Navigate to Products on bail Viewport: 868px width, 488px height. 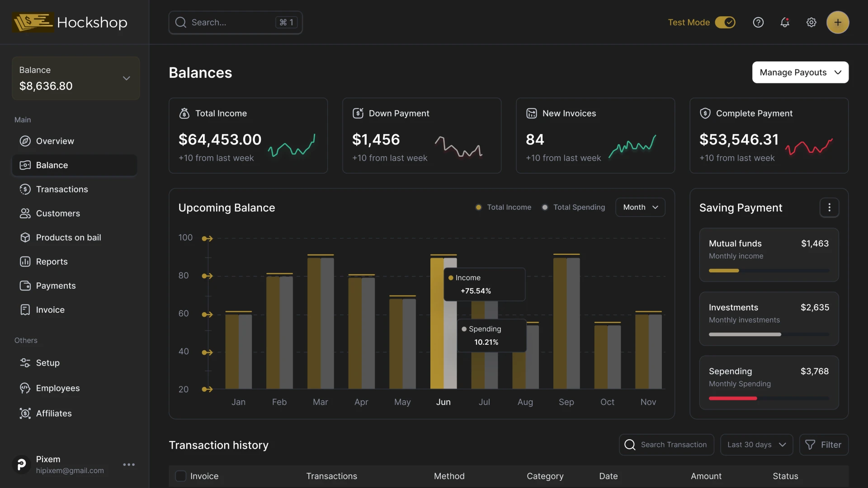68,237
